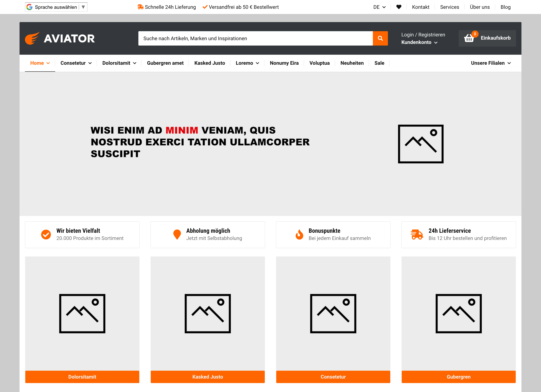Click the orange Dolorsitamit category button

click(x=82, y=377)
